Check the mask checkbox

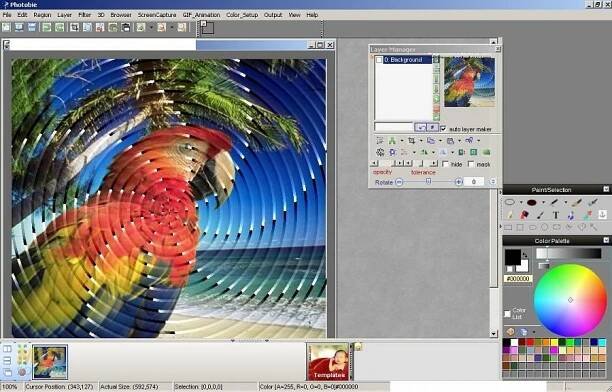coord(471,164)
